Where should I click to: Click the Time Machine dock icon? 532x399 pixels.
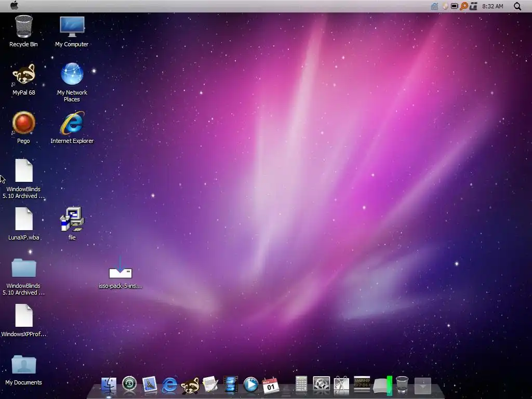[129, 384]
